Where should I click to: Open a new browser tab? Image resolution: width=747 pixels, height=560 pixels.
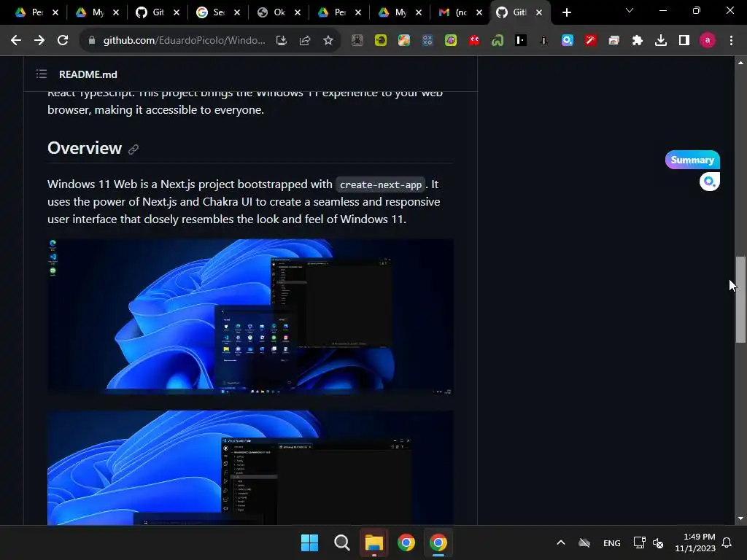pyautogui.click(x=566, y=12)
